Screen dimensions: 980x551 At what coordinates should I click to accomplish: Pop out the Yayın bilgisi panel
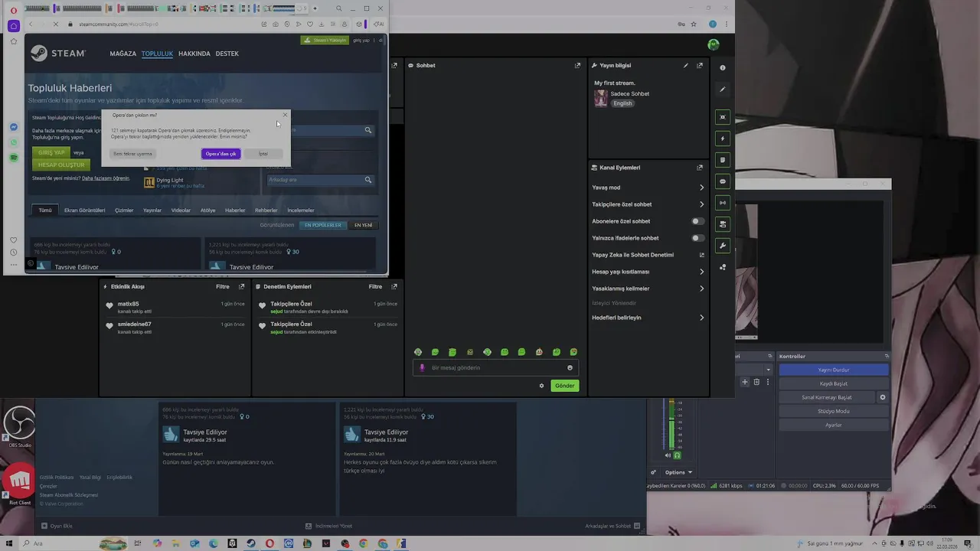pyautogui.click(x=699, y=65)
